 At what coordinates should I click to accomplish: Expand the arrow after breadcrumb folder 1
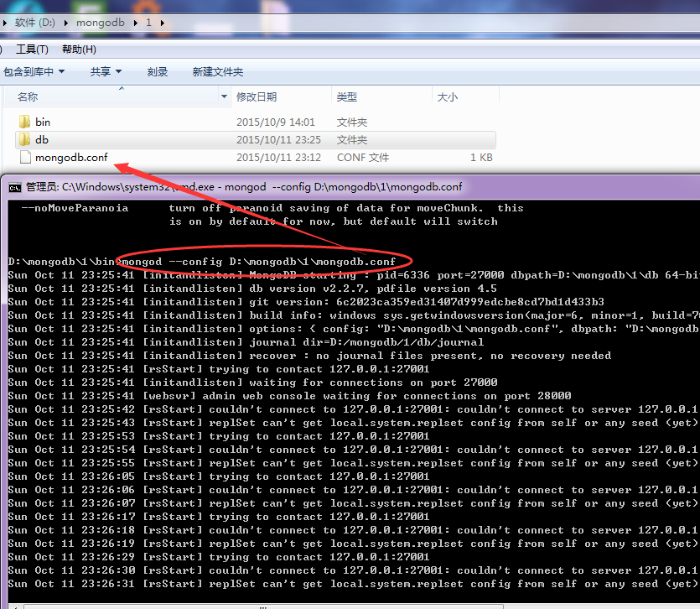(161, 23)
